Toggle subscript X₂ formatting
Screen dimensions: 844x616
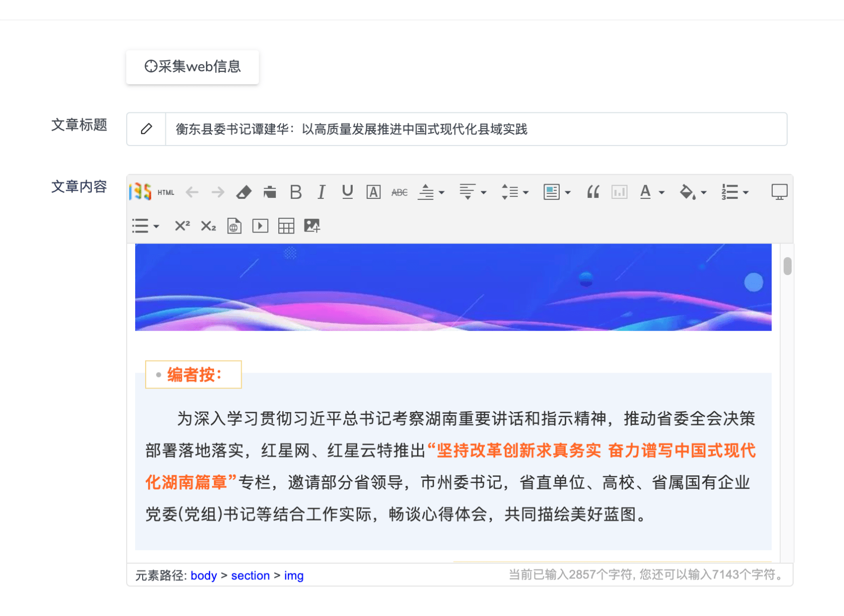[x=208, y=226]
